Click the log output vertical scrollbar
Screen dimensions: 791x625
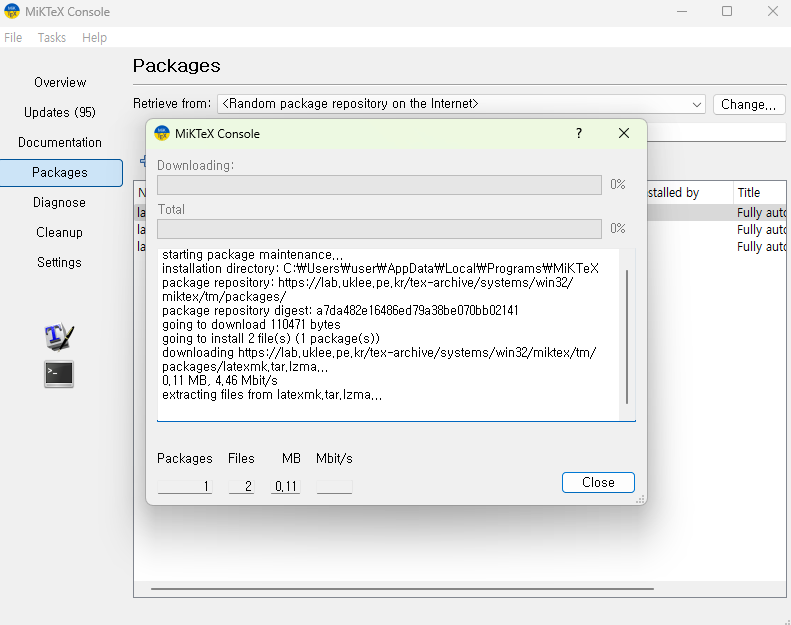[x=627, y=336]
